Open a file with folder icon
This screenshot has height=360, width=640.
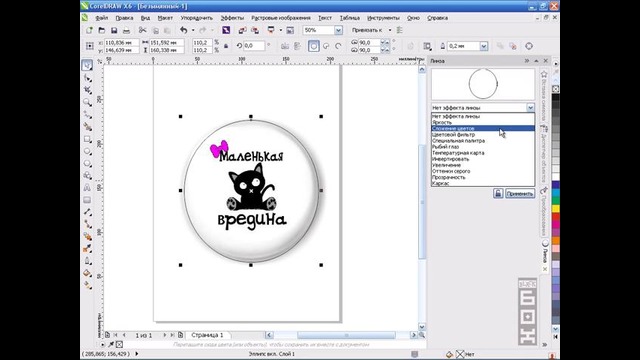click(102, 30)
